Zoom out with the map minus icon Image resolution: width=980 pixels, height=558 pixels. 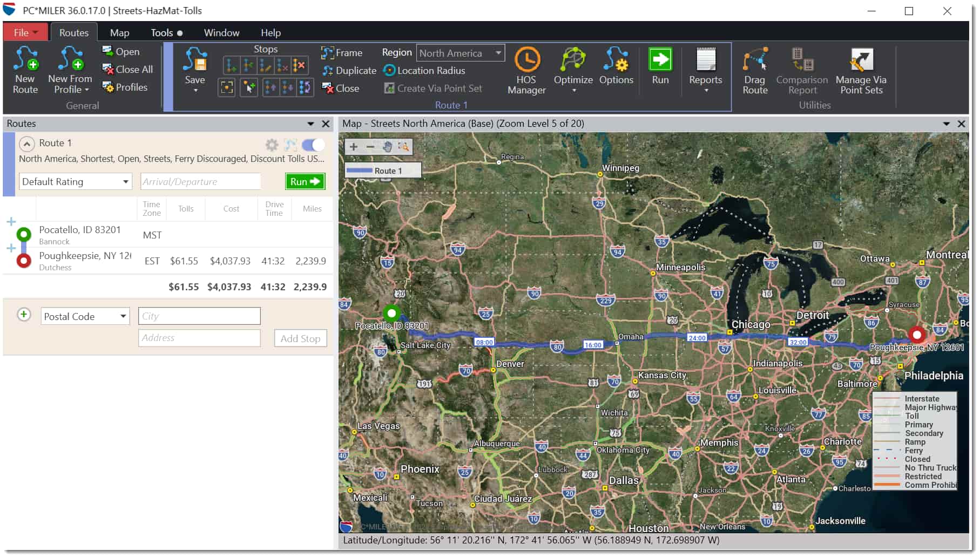click(371, 147)
